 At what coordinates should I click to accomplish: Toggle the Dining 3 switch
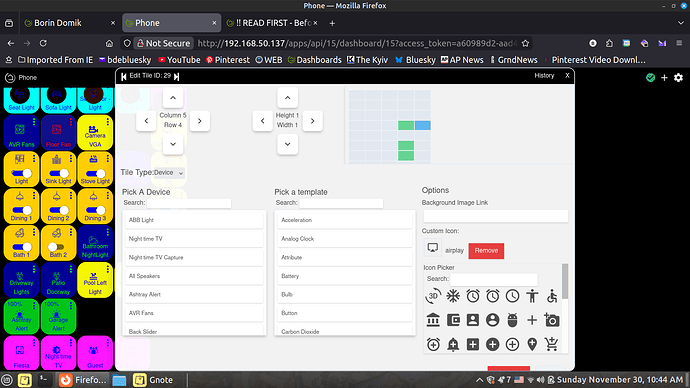point(95,210)
